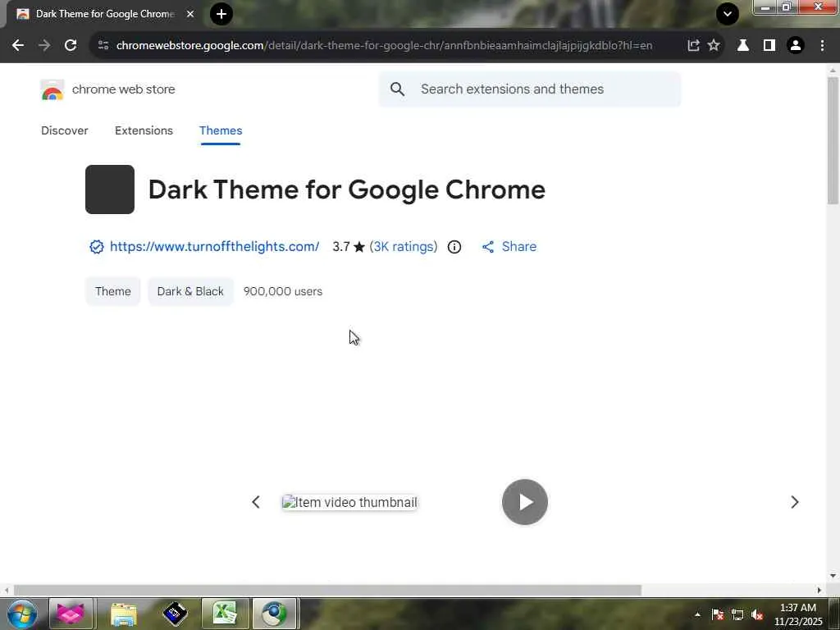
Task: Click the Chrome taskbar button
Action: 274,614
